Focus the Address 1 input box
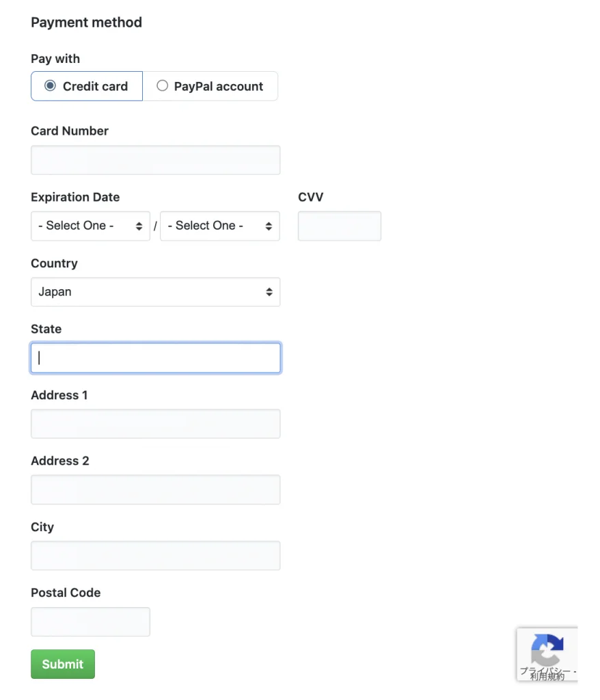Image resolution: width=600 pixels, height=700 pixels. coord(155,424)
